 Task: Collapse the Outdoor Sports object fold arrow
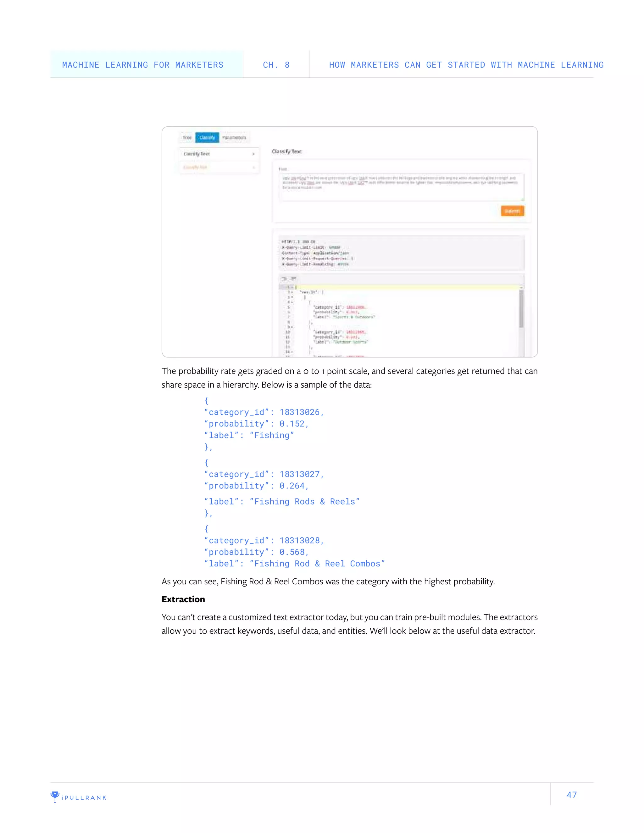pyautogui.click(x=292, y=327)
